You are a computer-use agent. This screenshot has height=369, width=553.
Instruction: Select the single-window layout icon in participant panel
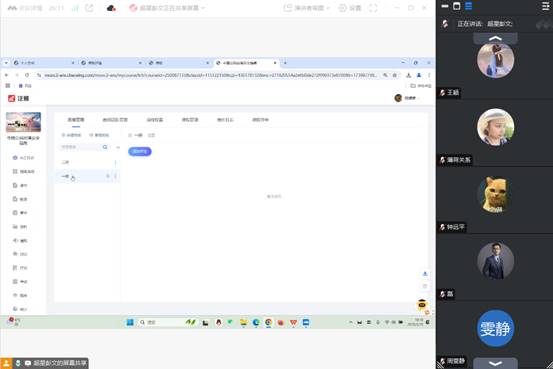point(456,6)
